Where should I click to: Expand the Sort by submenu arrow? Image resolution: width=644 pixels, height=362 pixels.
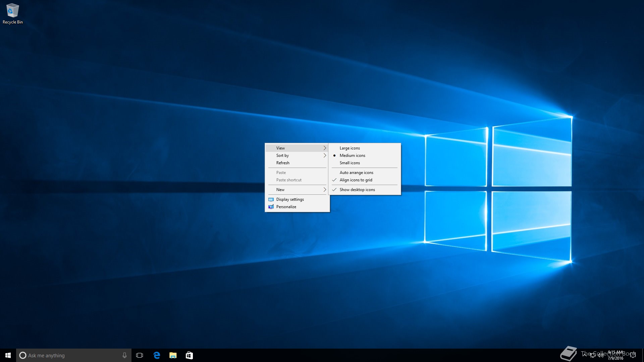point(325,156)
